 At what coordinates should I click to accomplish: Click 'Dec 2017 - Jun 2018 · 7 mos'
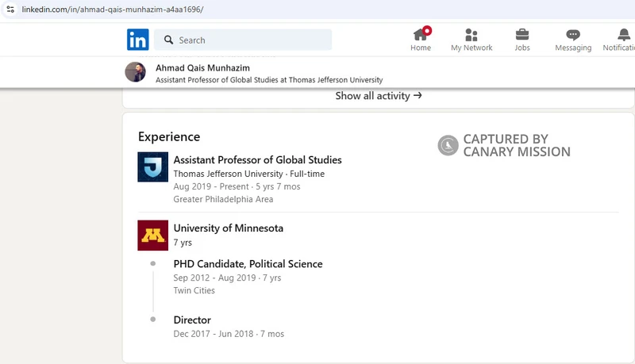tap(229, 334)
